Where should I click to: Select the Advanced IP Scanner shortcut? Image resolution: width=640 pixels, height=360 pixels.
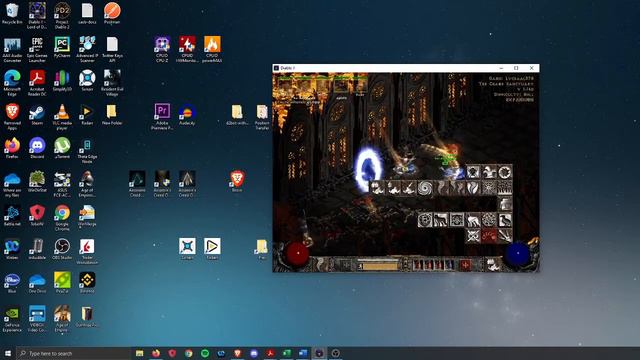pyautogui.click(x=87, y=49)
